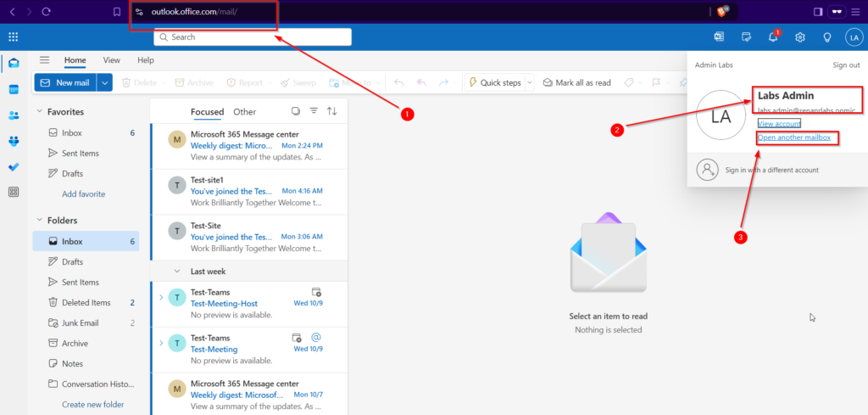Viewport: 868px width, 415px height.
Task: Open the Deleted Items folder
Action: [86, 302]
